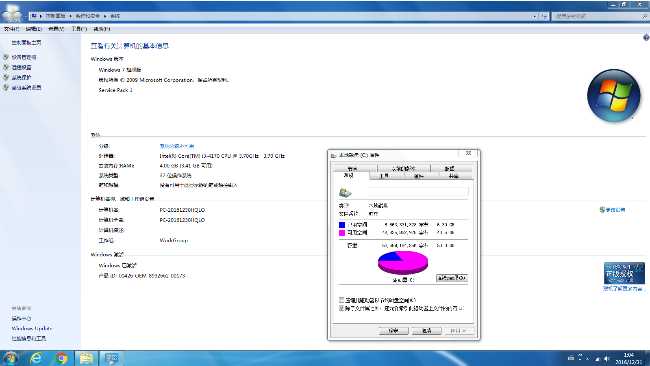Toggle the allow file indexing checkbox
This screenshot has height=366, width=650.
342,308
